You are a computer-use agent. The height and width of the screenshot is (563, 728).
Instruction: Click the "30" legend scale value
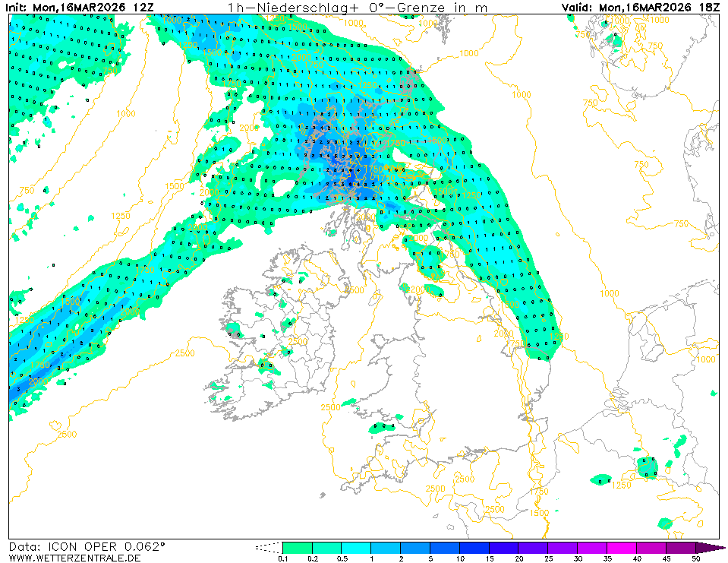578,558
